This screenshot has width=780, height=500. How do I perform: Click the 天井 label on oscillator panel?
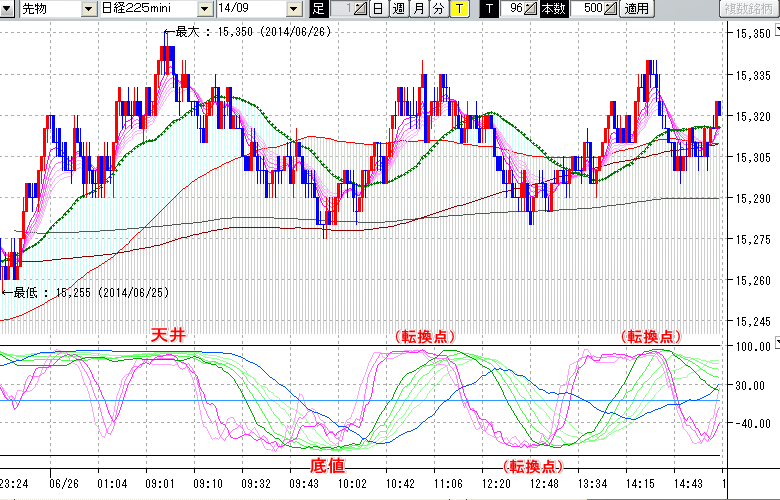coord(169,335)
